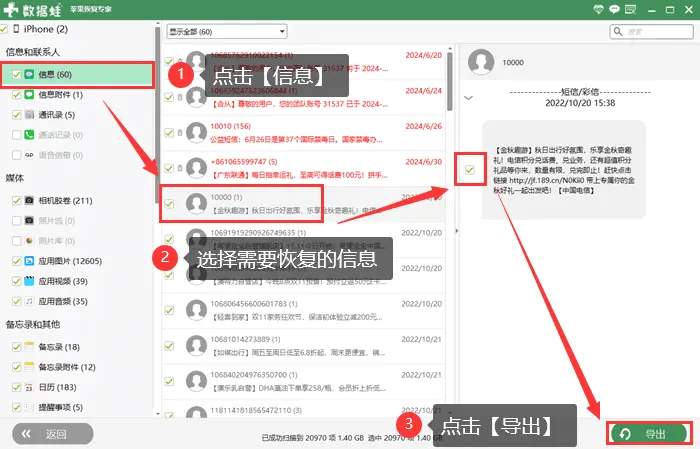
Task: Click the 返回 back button
Action: click(x=53, y=434)
